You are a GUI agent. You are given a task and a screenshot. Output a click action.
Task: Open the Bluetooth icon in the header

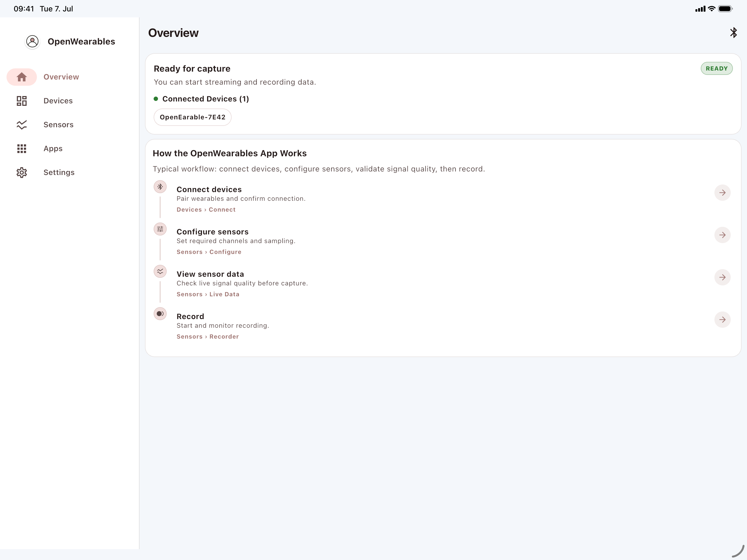click(x=733, y=33)
